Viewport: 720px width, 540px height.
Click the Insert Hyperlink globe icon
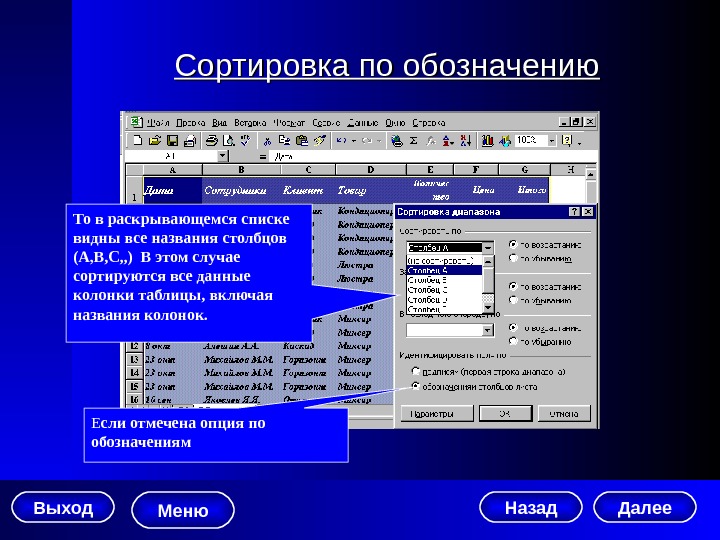[396, 141]
